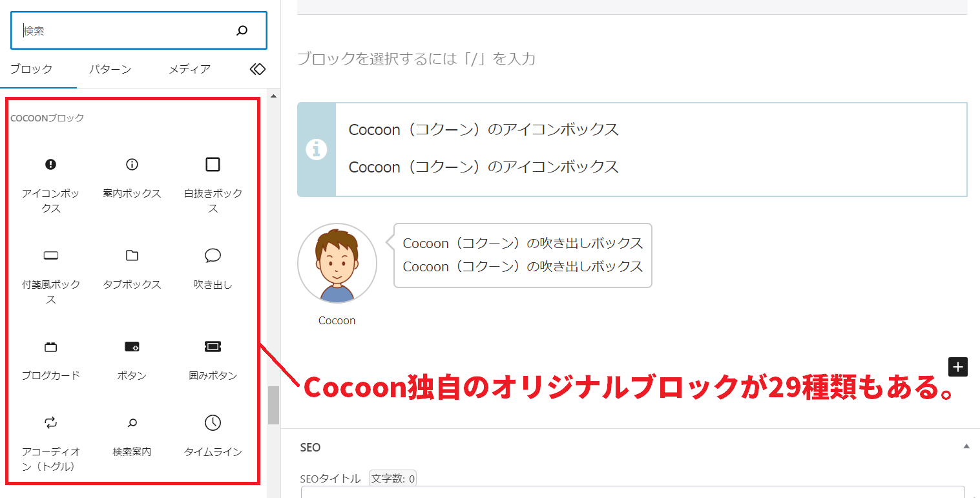Image resolution: width=980 pixels, height=498 pixels.
Task: Insert the ボタン block
Action: pyautogui.click(x=132, y=360)
